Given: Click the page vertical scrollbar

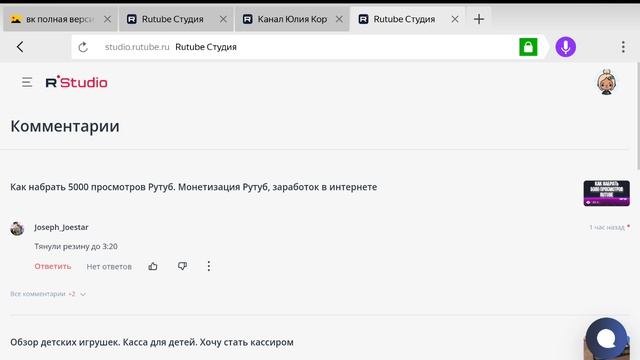Looking at the screenshot, I should pyautogui.click(x=638, y=116).
